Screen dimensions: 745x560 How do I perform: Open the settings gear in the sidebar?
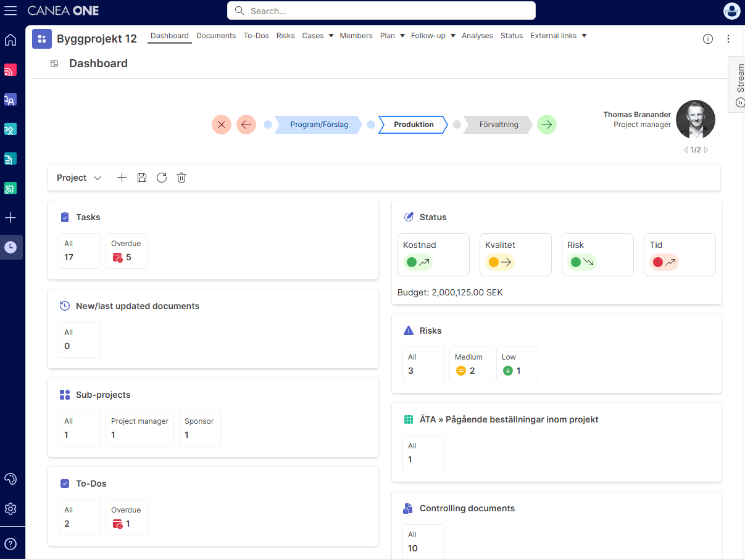[10, 509]
